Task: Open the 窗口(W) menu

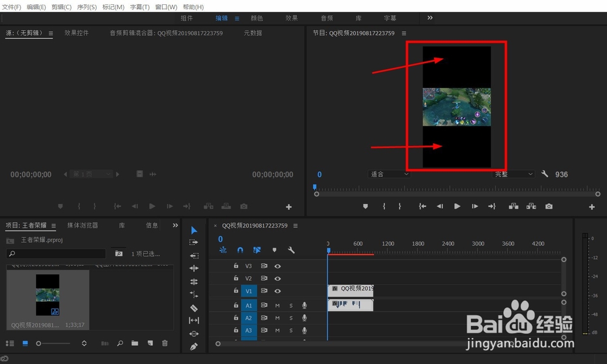Action: (x=166, y=7)
